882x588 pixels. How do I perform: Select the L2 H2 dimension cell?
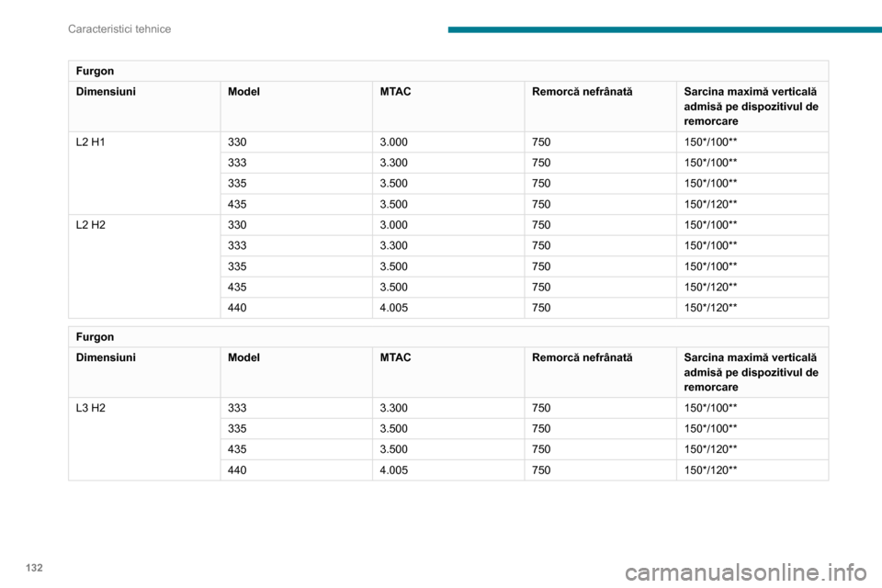[91, 225]
